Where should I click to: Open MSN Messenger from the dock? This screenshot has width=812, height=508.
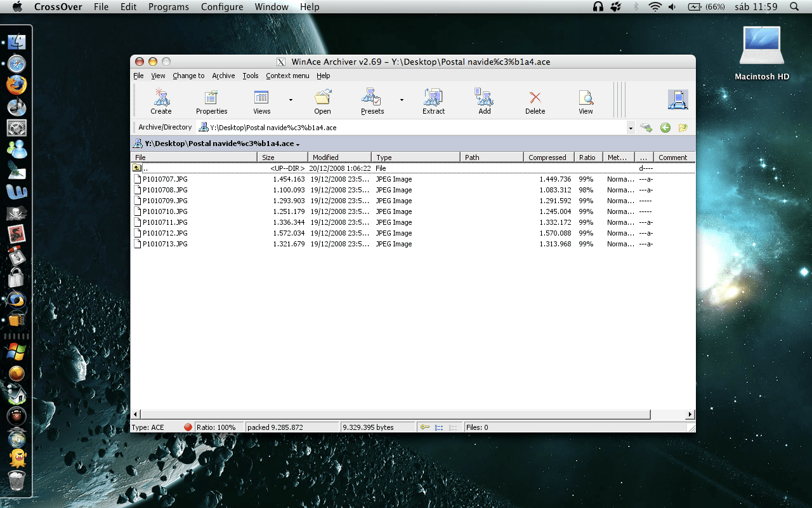(16, 149)
